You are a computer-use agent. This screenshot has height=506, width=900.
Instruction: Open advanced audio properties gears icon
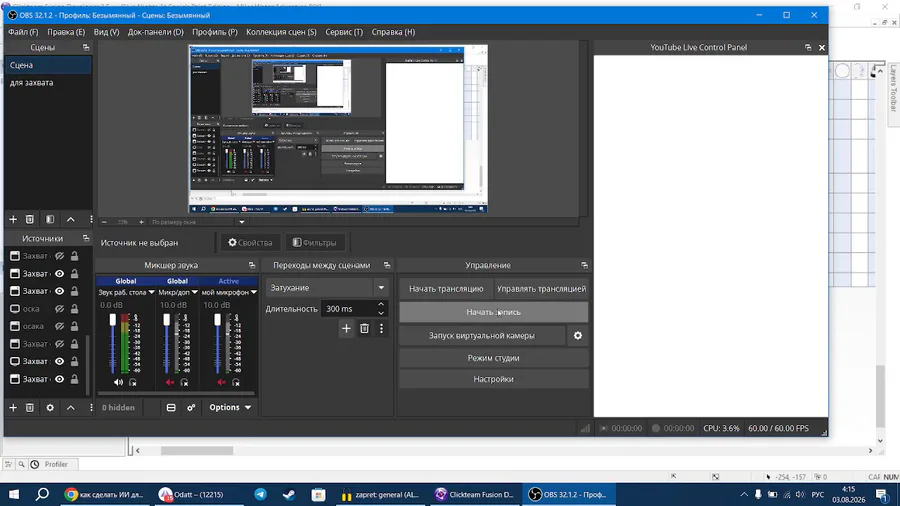click(x=191, y=407)
